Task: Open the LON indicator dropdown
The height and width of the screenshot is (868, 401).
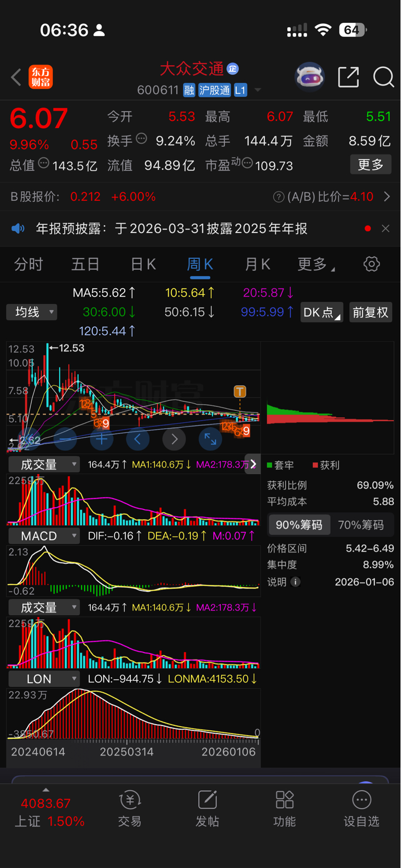Action: pos(44,679)
